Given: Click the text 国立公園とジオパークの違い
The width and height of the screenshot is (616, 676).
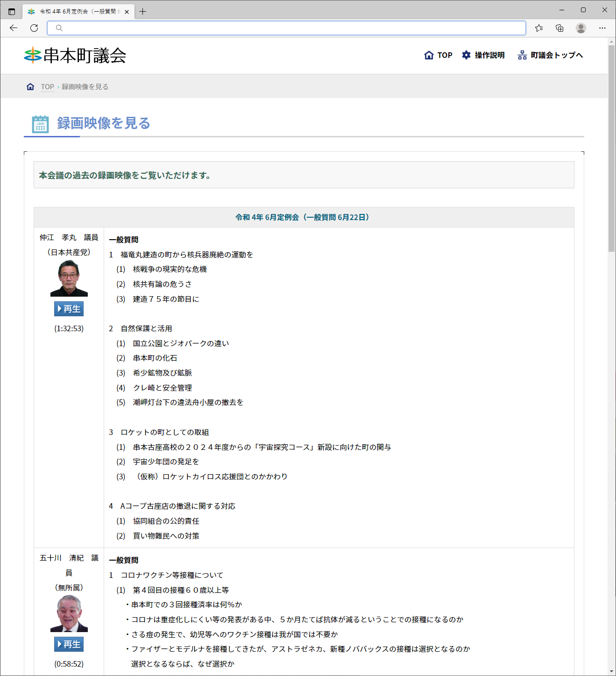Looking at the screenshot, I should pos(181,343).
